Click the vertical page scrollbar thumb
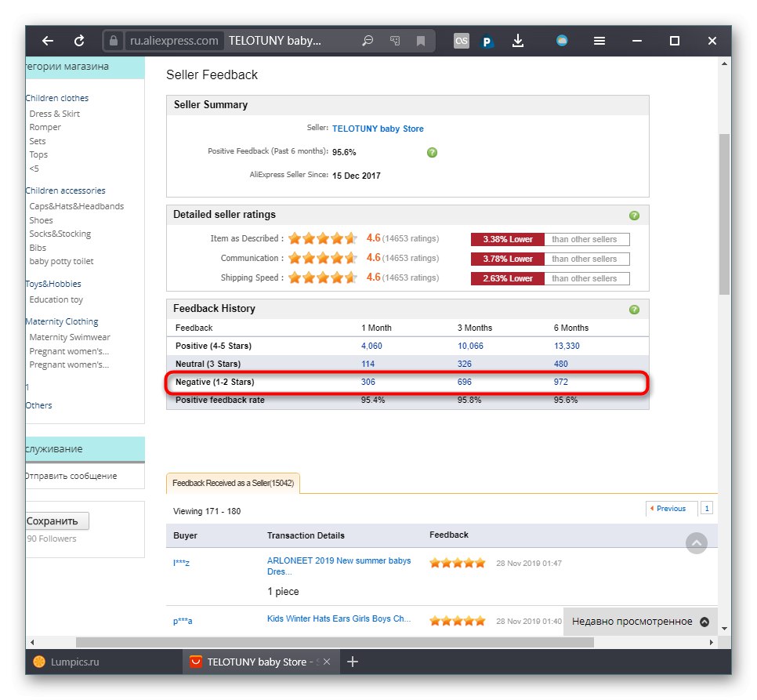757x700 pixels. point(723,214)
